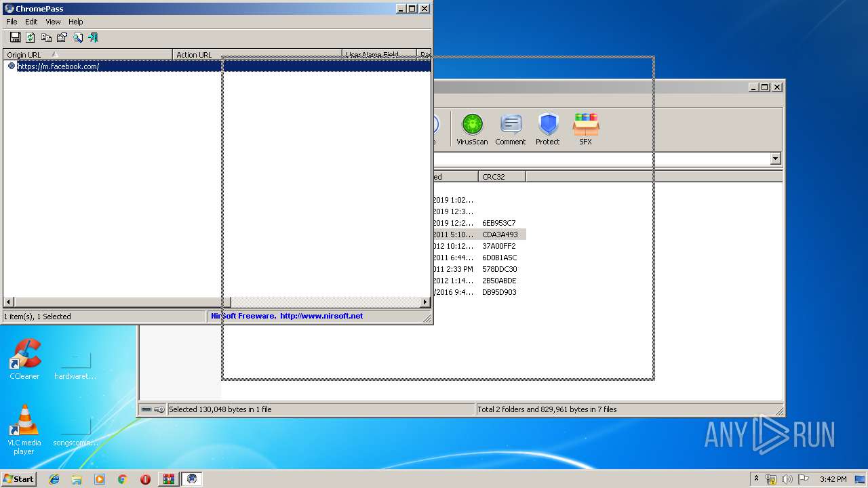Refresh the ChromePass password list
The image size is (868, 488).
click(x=31, y=37)
